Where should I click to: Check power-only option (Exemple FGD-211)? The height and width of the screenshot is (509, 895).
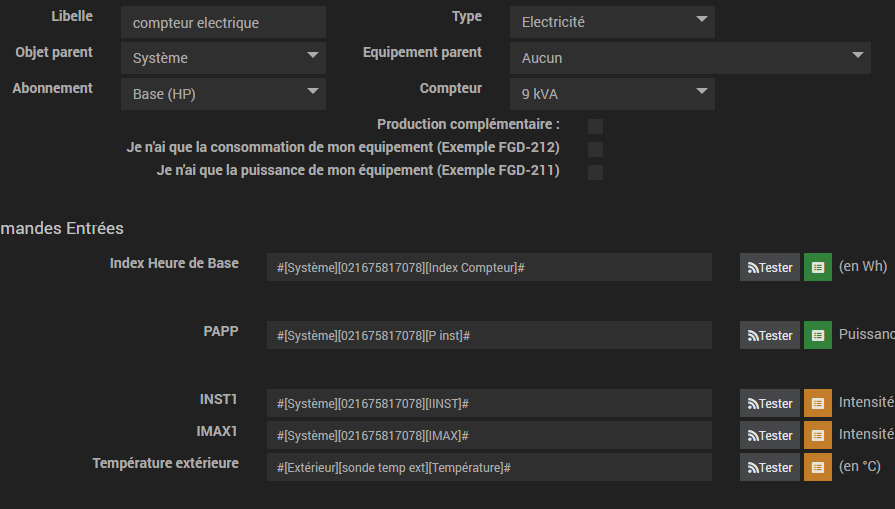coord(595,172)
